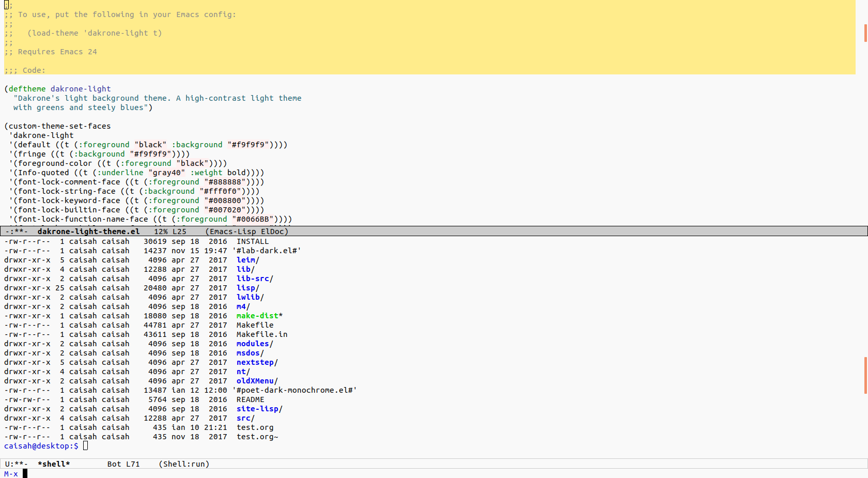Open the m4/ directory entry

243,306
